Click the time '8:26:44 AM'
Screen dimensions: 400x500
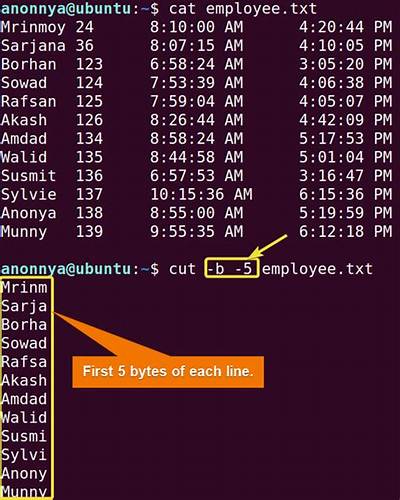pyautogui.click(x=196, y=120)
